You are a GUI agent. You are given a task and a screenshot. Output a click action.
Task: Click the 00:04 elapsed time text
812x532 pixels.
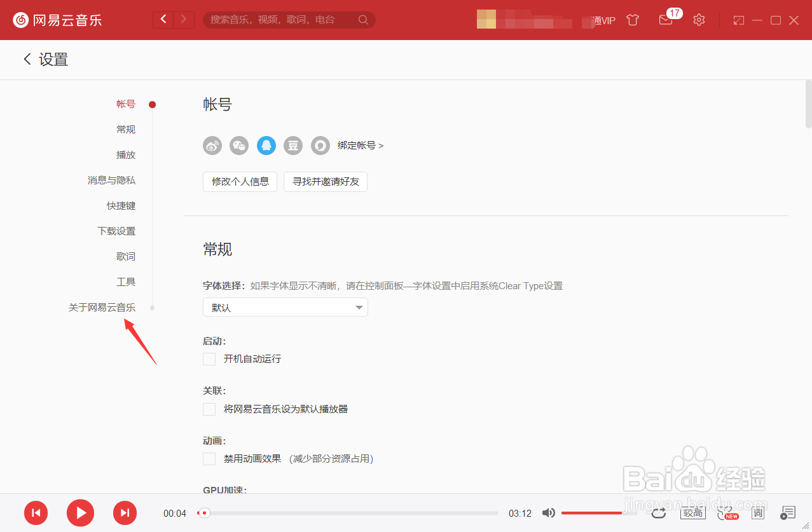[175, 514]
